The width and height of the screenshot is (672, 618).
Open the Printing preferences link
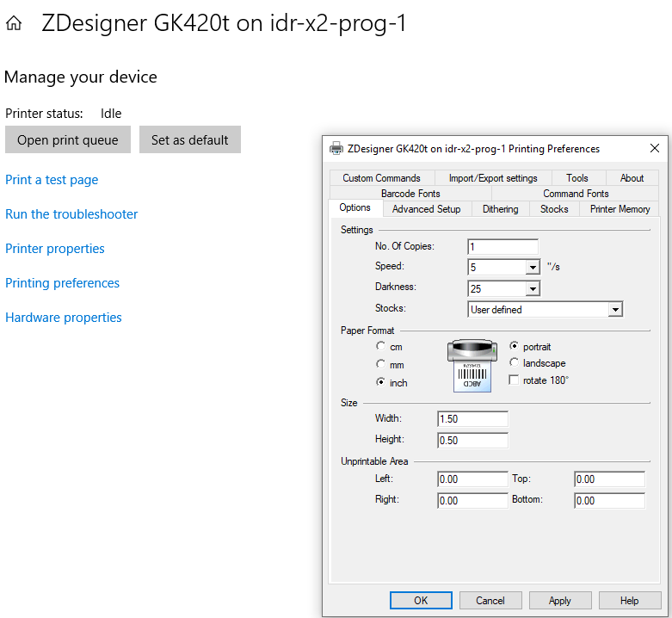click(x=63, y=283)
